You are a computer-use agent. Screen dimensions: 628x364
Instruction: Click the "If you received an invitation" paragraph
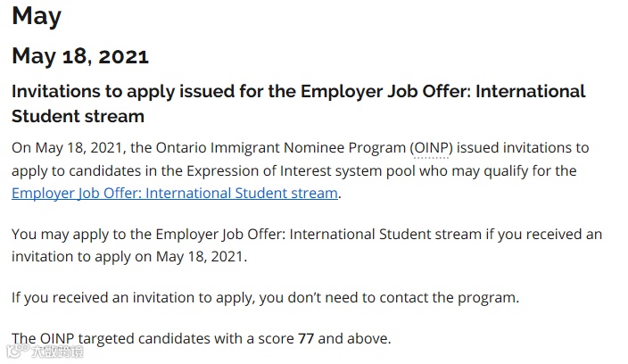(265, 297)
